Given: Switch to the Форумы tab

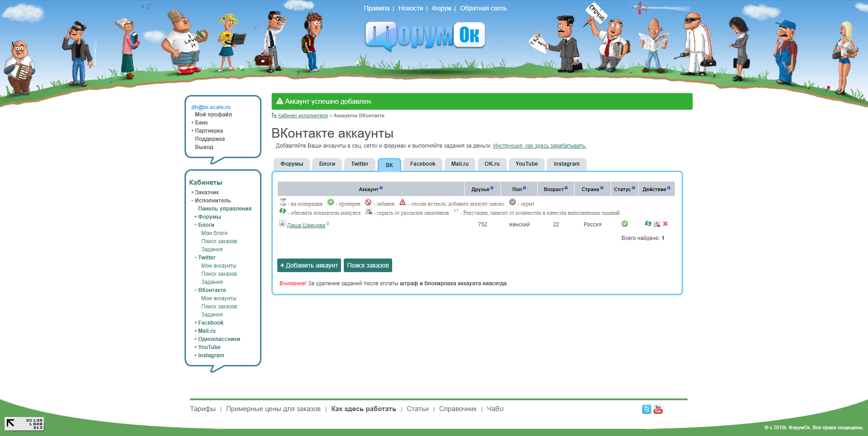Looking at the screenshot, I should pos(292,164).
